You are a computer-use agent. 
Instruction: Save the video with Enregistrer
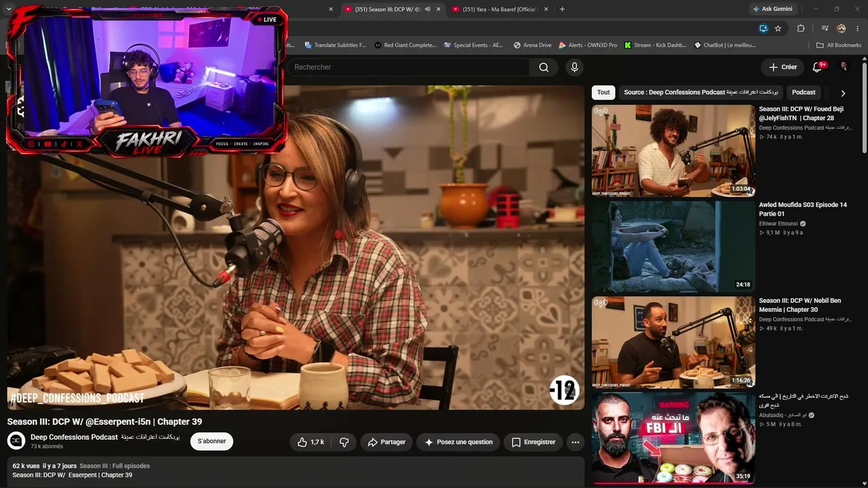(533, 442)
